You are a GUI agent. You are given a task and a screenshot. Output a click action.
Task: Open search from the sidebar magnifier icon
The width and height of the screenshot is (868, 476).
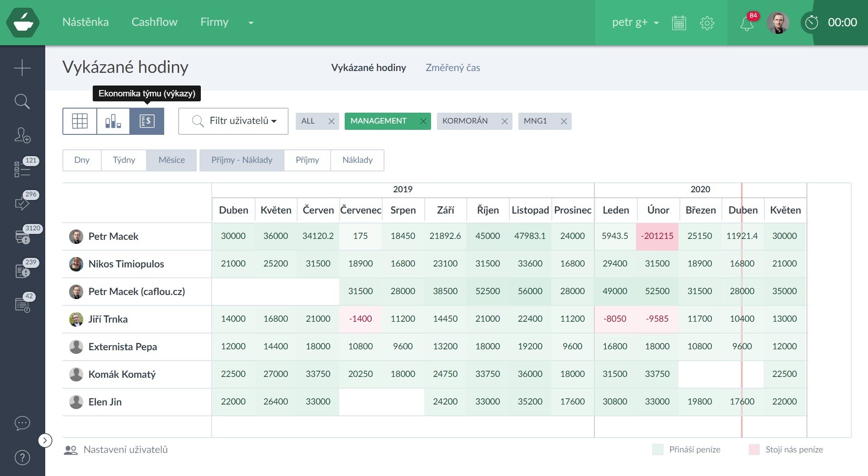pos(22,101)
